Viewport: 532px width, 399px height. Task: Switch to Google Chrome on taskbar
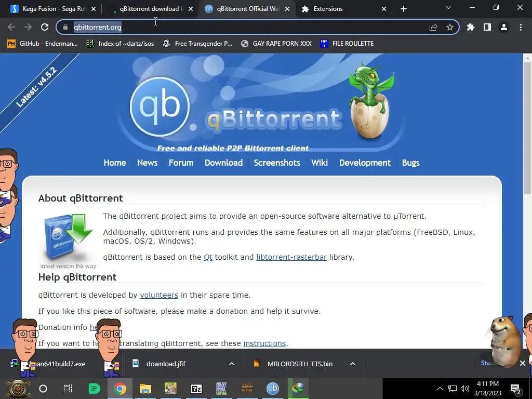(120, 389)
